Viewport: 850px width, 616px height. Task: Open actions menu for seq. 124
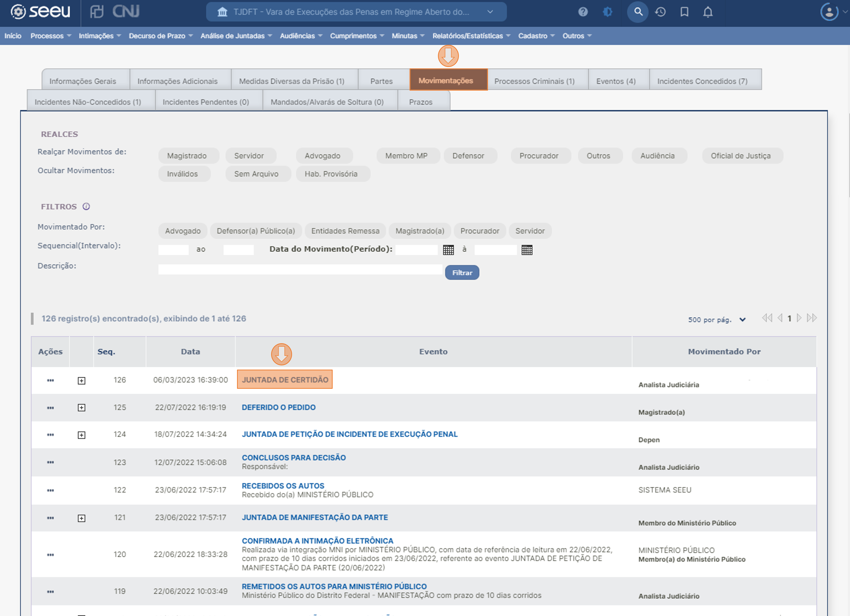click(x=51, y=435)
